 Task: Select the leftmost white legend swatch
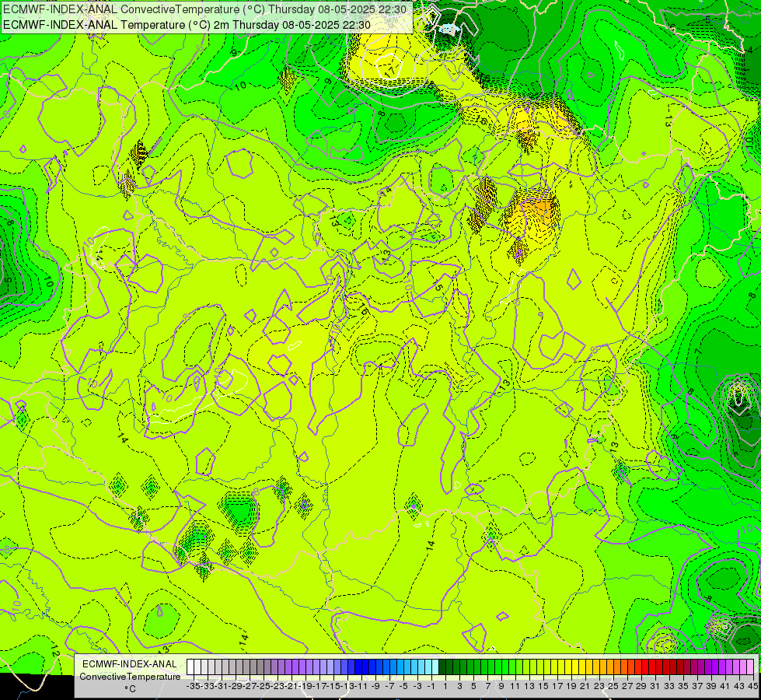tap(190, 667)
